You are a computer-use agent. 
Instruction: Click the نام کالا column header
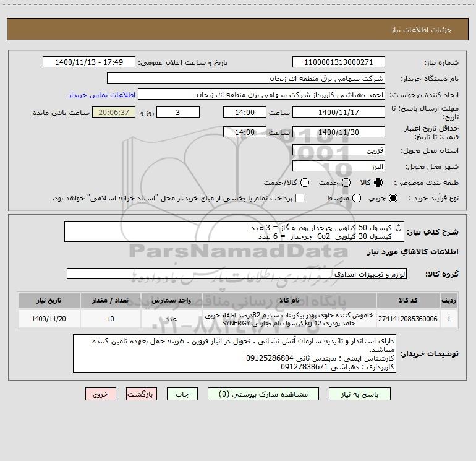(289, 300)
